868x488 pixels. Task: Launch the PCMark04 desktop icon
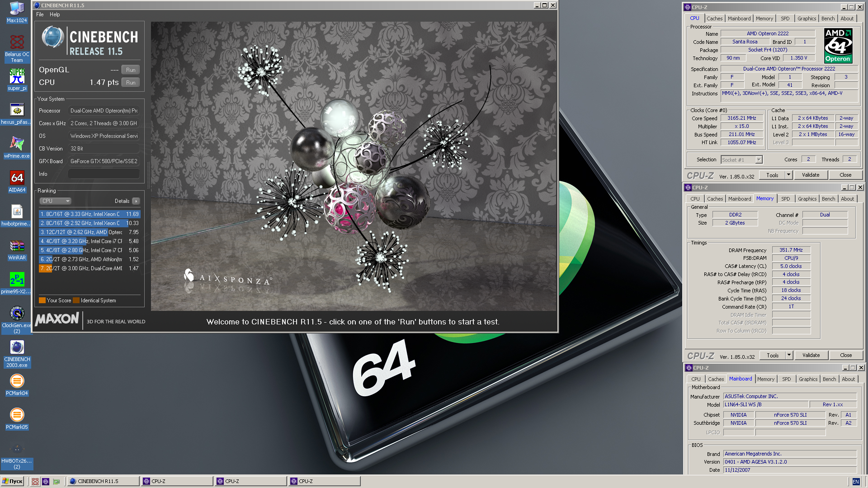point(17,385)
